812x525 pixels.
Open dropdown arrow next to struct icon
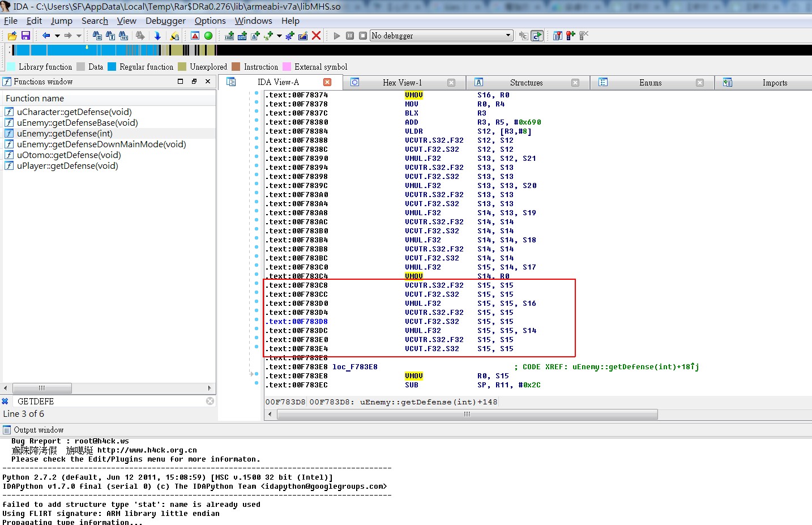(279, 36)
